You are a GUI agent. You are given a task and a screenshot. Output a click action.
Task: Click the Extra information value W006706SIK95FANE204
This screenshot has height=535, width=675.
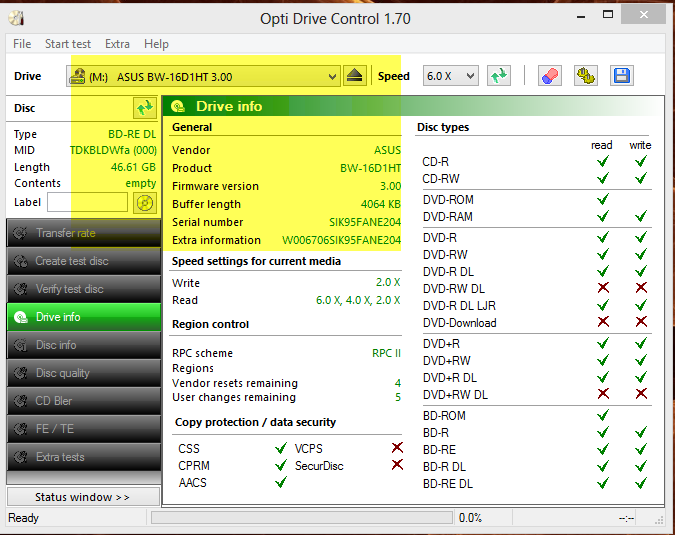pos(341,240)
